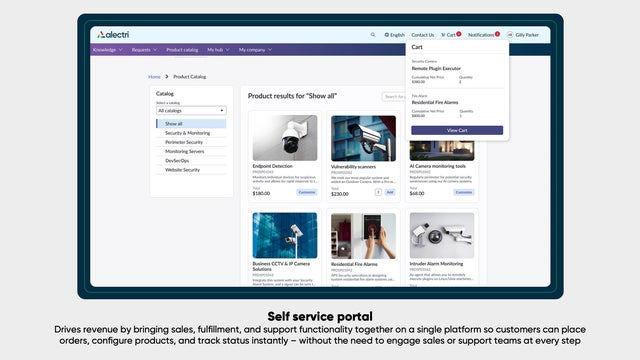This screenshot has height=360, width=640.
Task: Click Customize on AI Camera monitoring card
Action: point(464,192)
